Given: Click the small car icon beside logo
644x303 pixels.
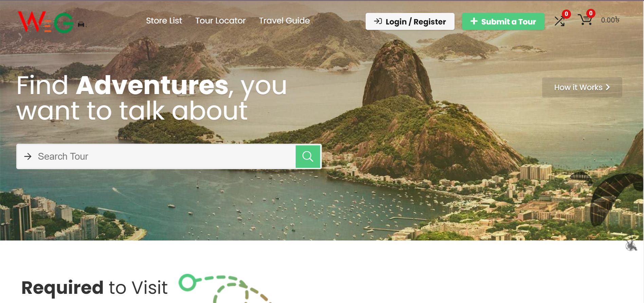Looking at the screenshot, I should [81, 24].
